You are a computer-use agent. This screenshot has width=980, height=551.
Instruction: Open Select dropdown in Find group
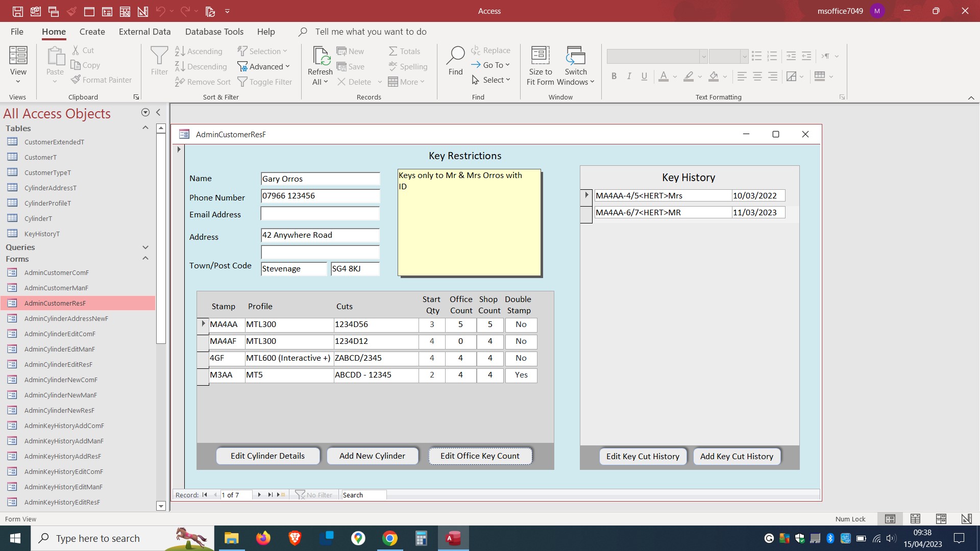click(x=491, y=80)
